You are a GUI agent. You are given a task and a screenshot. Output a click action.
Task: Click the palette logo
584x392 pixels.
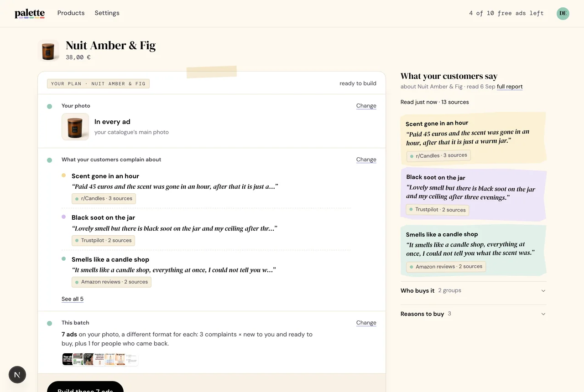point(30,13)
